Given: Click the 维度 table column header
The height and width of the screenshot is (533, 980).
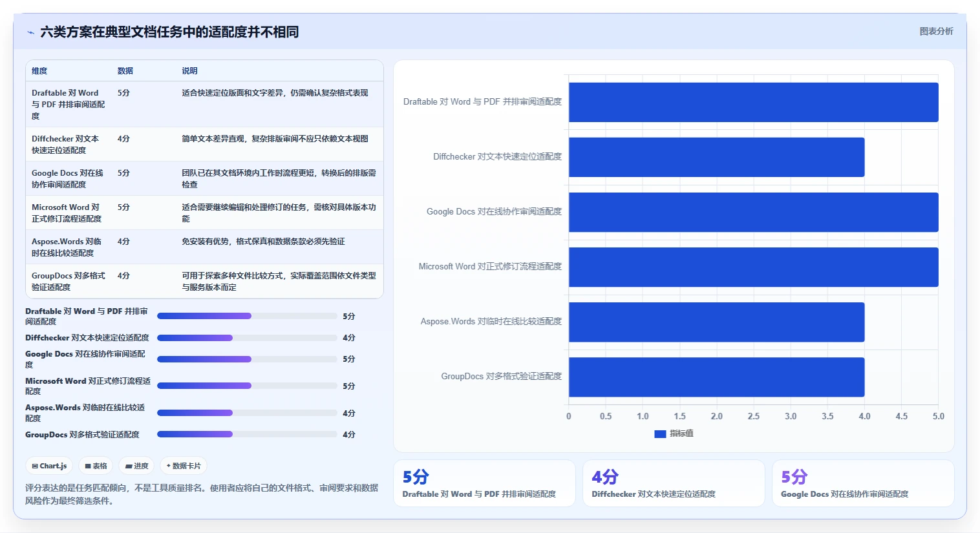Looking at the screenshot, I should pyautogui.click(x=39, y=71).
